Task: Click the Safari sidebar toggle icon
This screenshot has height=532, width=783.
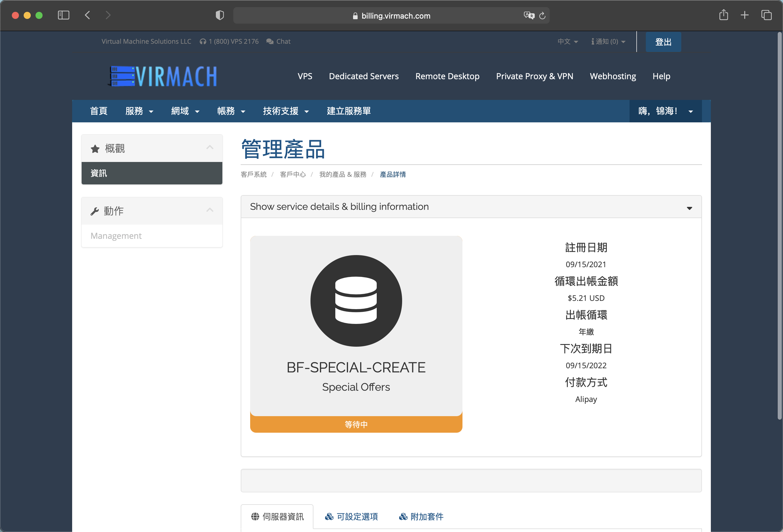Action: coord(63,15)
